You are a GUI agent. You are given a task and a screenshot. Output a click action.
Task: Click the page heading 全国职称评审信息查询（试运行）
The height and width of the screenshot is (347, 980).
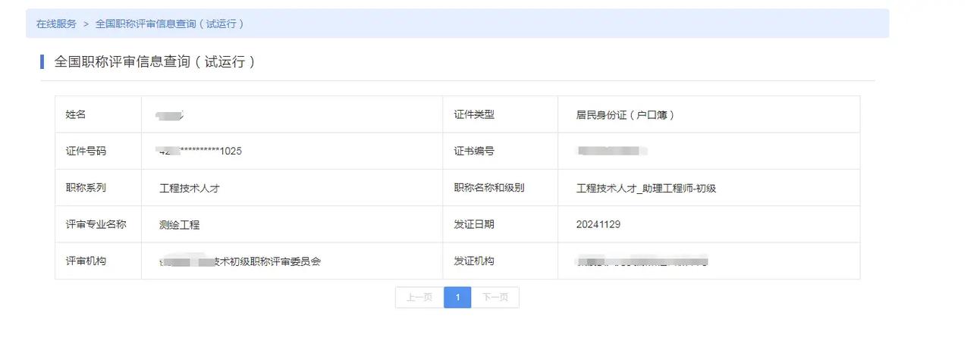point(155,62)
